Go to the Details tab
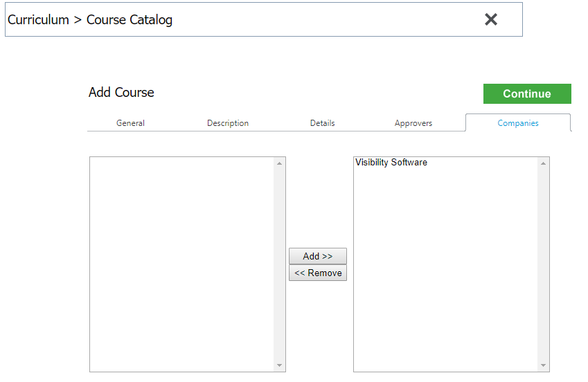Screen dimensions: 588x382 point(322,123)
